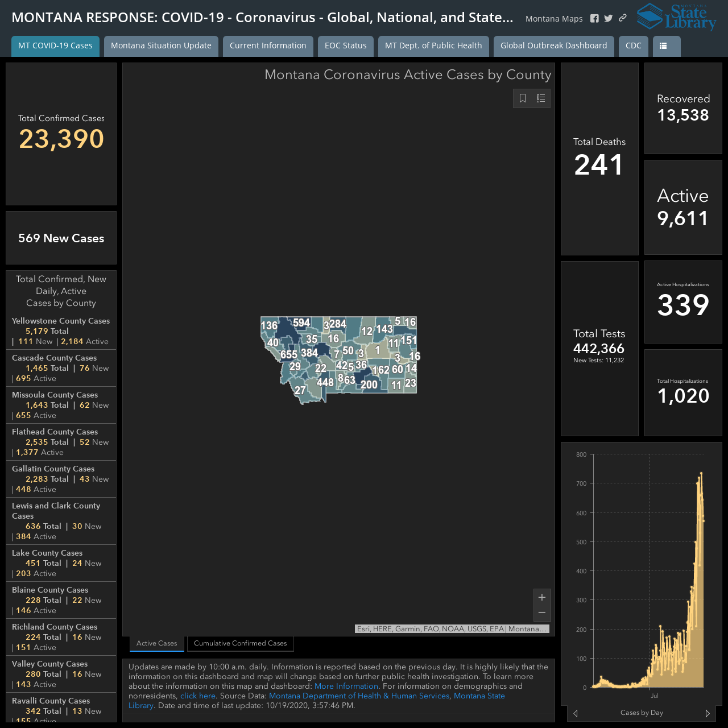Viewport: 728px width, 728px height.
Task: Zoom out on the county map
Action: 542,613
